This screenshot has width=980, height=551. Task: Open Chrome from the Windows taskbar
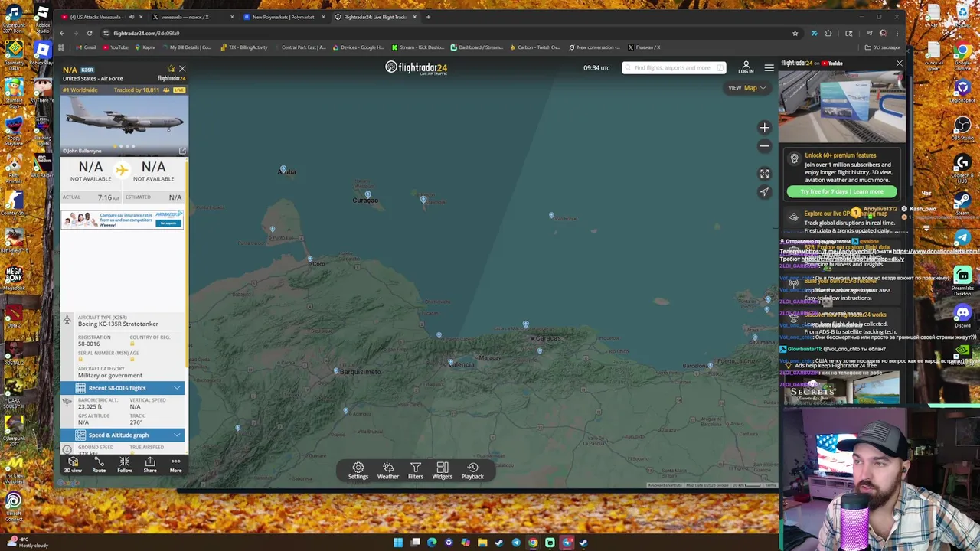(x=533, y=543)
